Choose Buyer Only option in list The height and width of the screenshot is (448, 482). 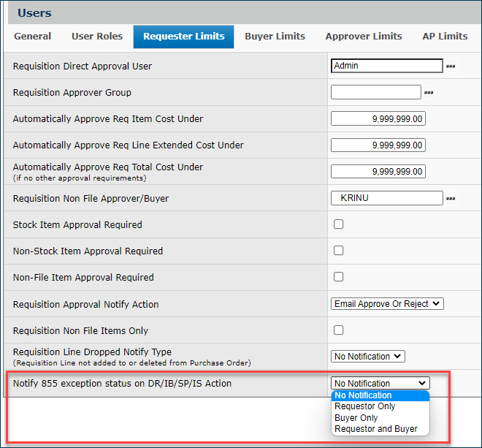[x=356, y=418]
